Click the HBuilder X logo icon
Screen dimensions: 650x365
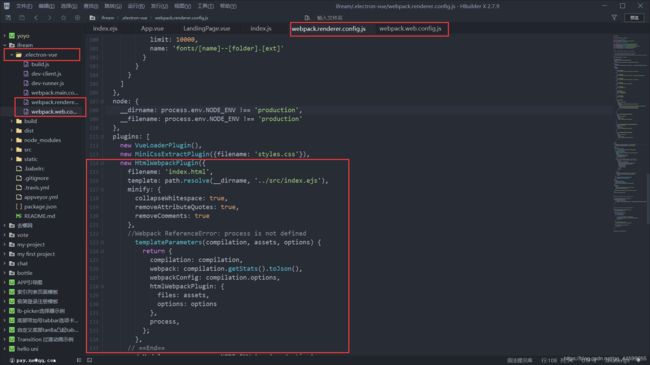click(7, 6)
